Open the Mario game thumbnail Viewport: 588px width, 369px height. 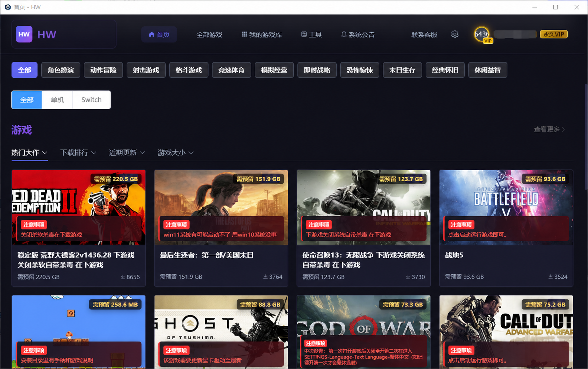79,332
